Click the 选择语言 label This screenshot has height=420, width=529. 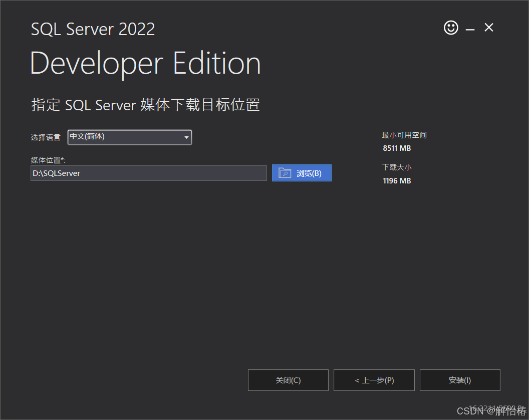[46, 137]
